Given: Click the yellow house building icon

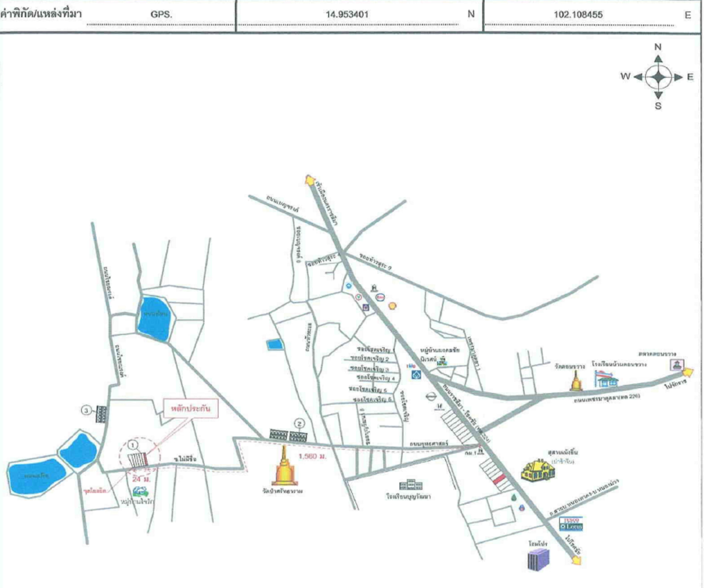Looking at the screenshot, I should pos(538,470).
